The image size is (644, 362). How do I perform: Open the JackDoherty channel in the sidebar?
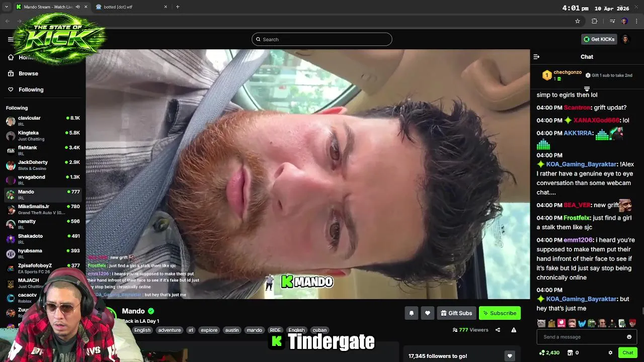pyautogui.click(x=43, y=165)
